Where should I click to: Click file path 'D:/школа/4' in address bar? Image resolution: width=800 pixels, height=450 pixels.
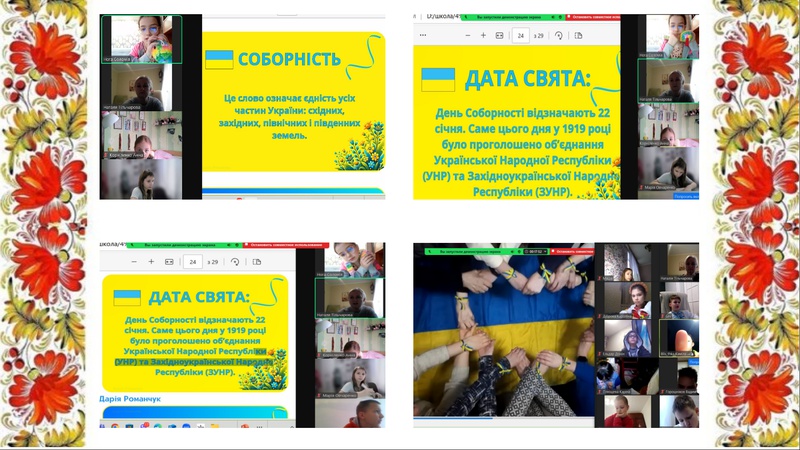coord(442,17)
